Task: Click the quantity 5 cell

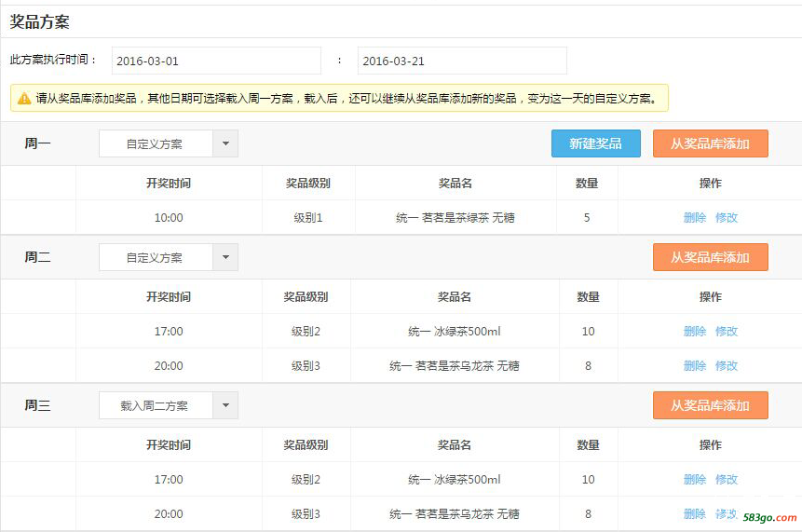Action: click(587, 218)
